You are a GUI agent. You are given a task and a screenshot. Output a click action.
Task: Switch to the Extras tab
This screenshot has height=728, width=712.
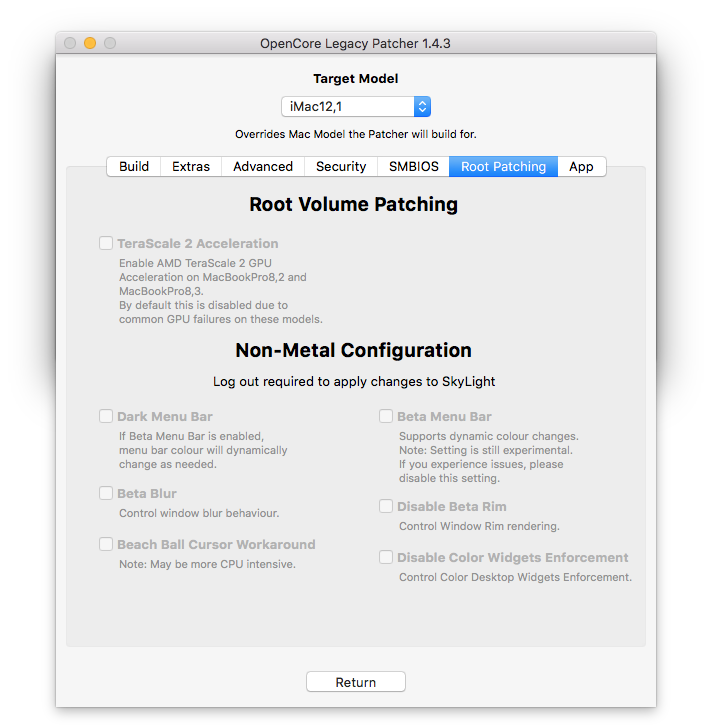point(191,167)
